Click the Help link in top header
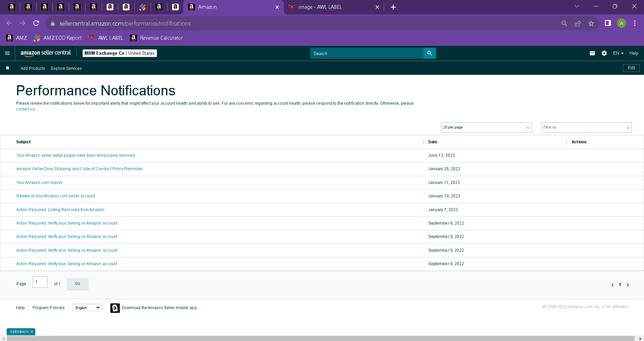 pos(634,53)
